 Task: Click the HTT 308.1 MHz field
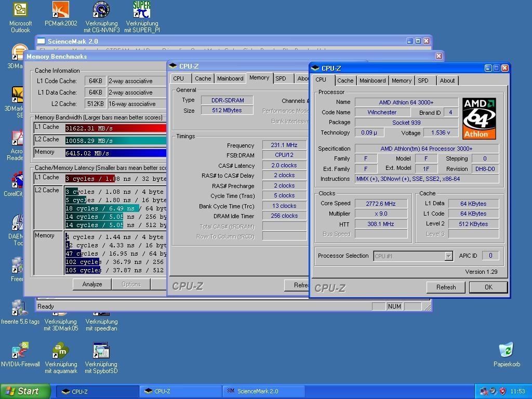click(x=381, y=224)
